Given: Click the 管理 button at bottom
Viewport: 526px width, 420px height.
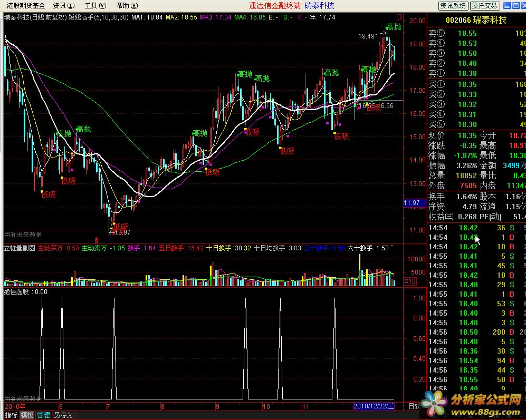Looking at the screenshot, I should (x=44, y=415).
